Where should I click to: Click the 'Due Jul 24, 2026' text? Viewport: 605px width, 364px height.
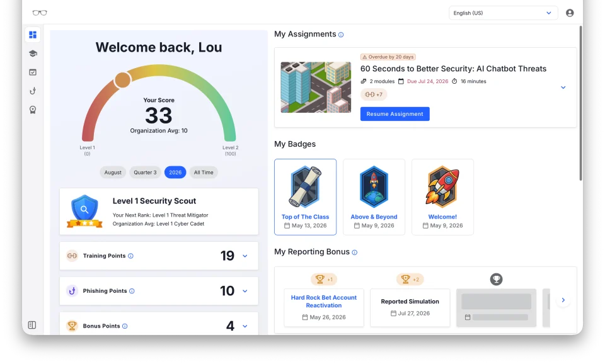(427, 81)
